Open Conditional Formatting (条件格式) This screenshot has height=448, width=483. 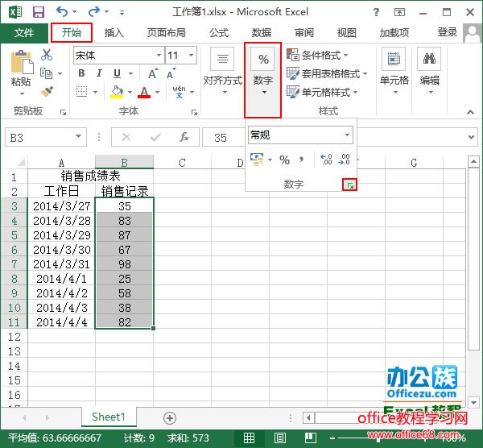(317, 55)
